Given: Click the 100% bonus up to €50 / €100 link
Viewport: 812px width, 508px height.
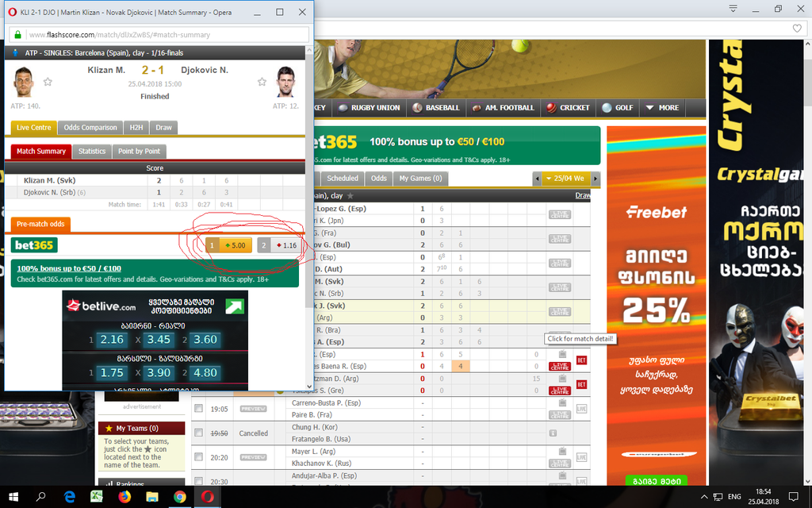Looking at the screenshot, I should [69, 268].
